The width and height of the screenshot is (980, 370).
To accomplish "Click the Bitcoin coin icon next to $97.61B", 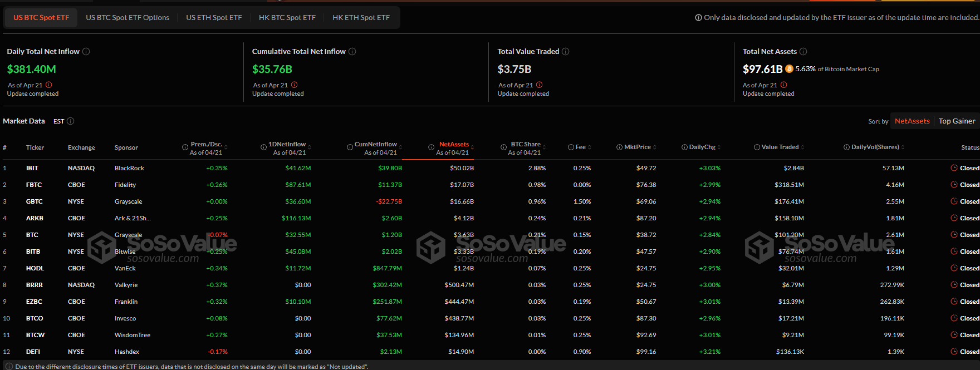I will point(789,69).
